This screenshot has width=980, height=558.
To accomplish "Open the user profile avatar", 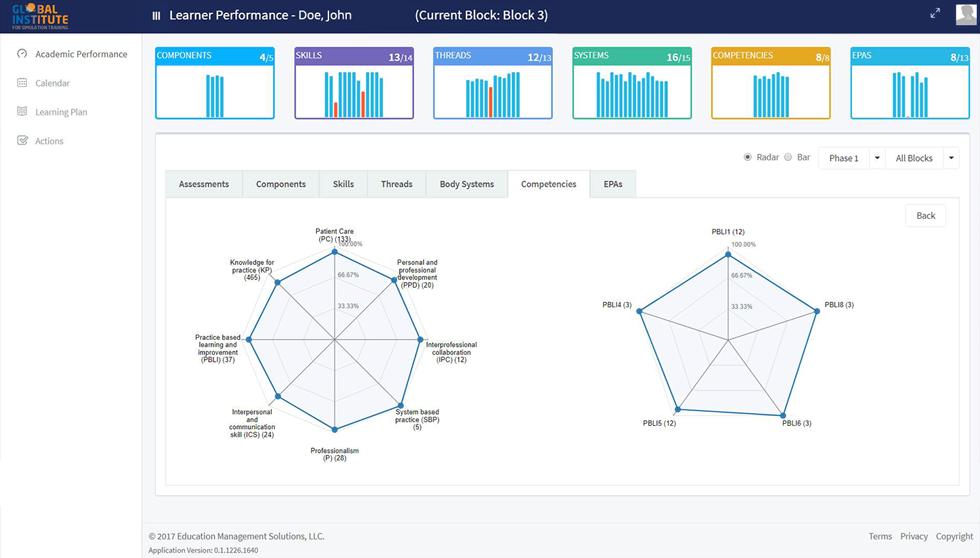I will (965, 14).
